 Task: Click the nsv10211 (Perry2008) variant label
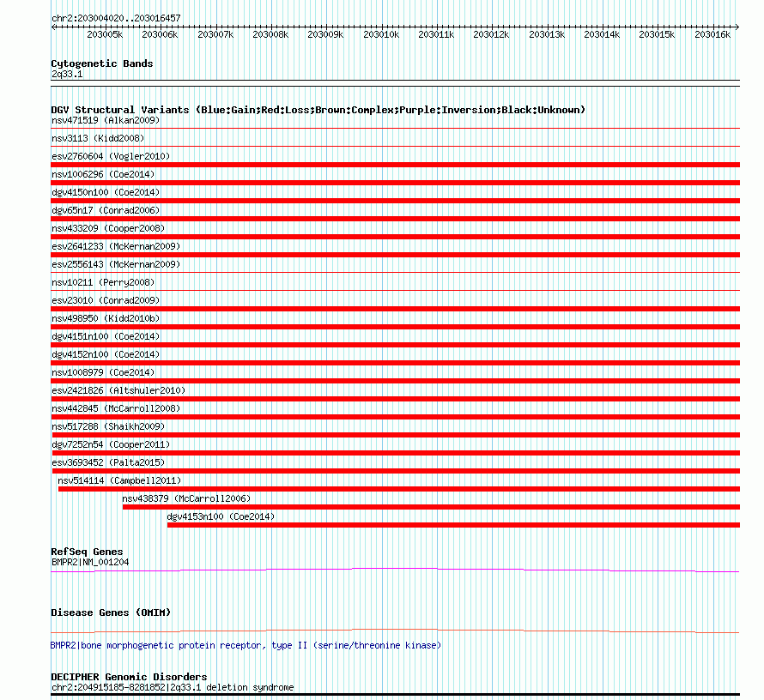click(x=103, y=282)
